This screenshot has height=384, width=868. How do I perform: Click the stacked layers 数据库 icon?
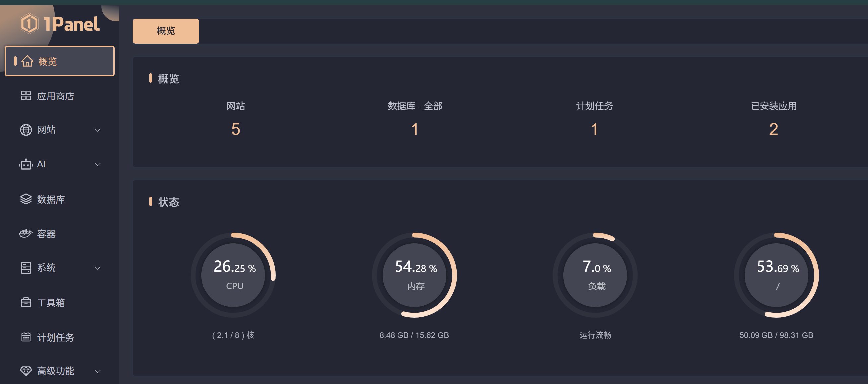point(26,199)
